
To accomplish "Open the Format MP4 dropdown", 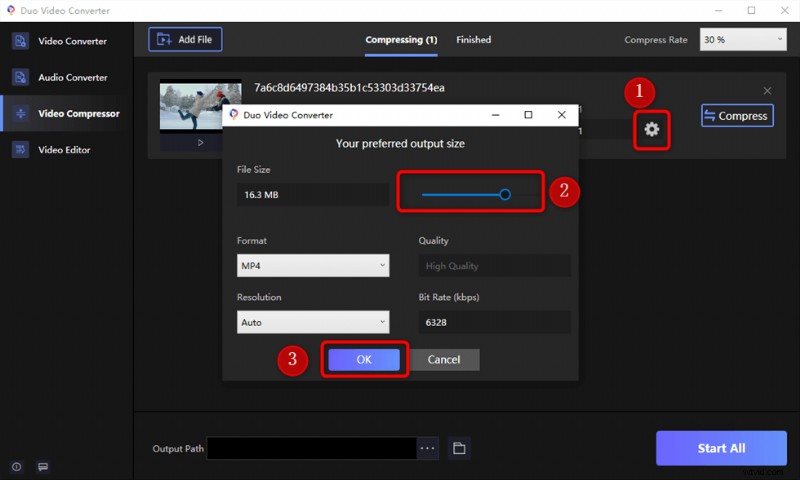I will [313, 265].
